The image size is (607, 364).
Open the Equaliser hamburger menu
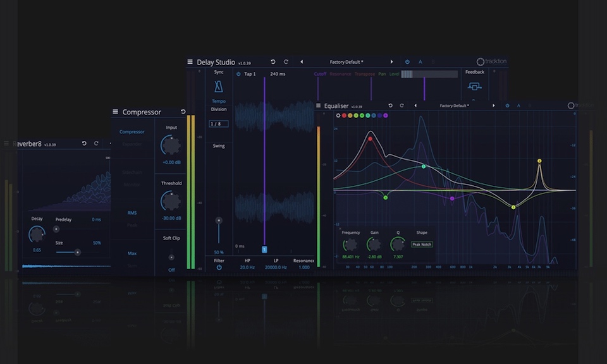point(318,106)
